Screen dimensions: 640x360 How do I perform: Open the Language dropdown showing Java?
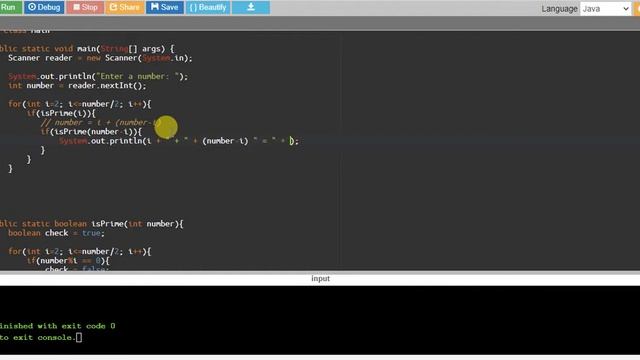point(605,9)
